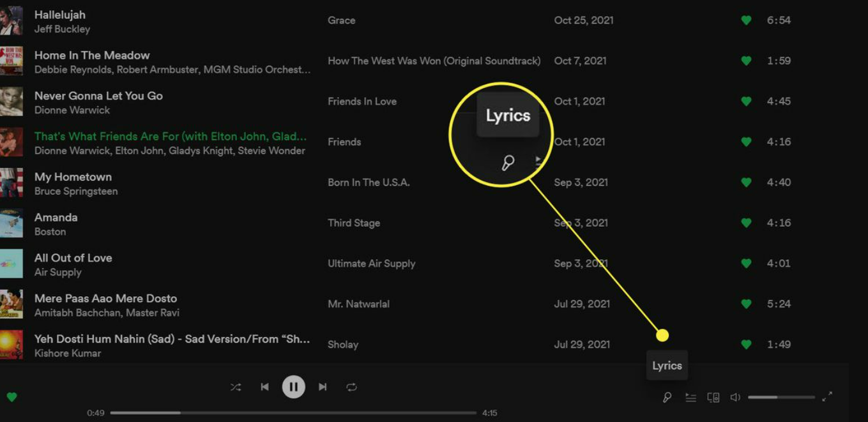
Task: Connect to a device
Action: click(713, 396)
